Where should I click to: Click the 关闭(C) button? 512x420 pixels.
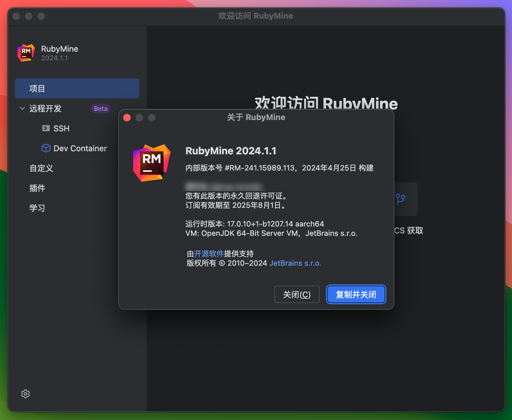point(296,294)
